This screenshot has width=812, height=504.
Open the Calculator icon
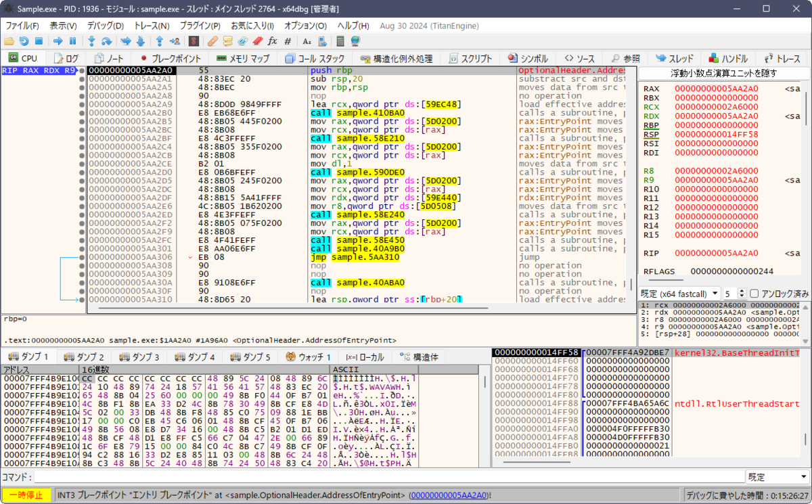tap(340, 41)
